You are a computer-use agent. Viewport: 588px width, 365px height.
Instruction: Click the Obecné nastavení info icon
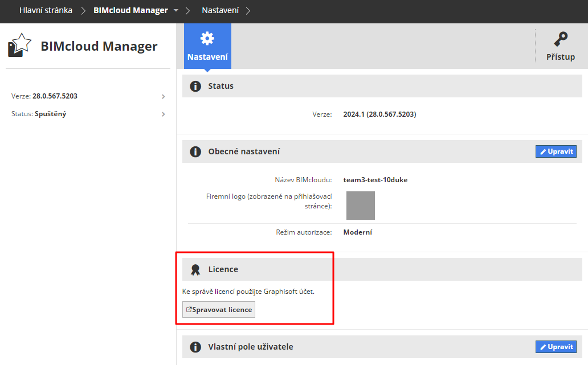pyautogui.click(x=195, y=151)
